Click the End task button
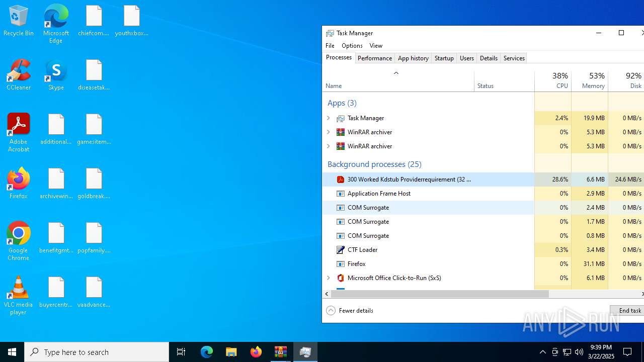644x362 pixels. 627,311
